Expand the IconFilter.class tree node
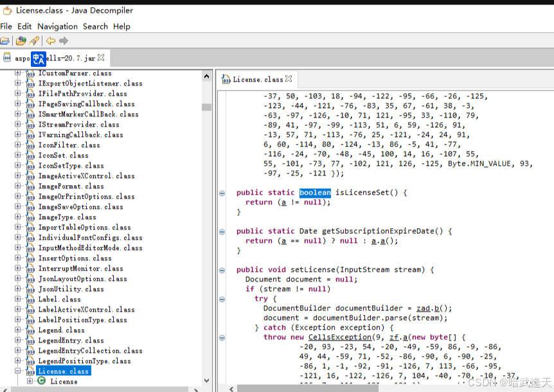Screen dimensions: 554x392 click(17, 145)
